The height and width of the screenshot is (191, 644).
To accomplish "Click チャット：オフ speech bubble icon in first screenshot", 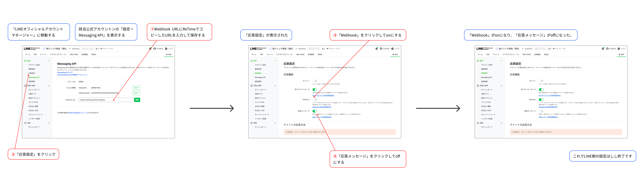I will 101,49.
